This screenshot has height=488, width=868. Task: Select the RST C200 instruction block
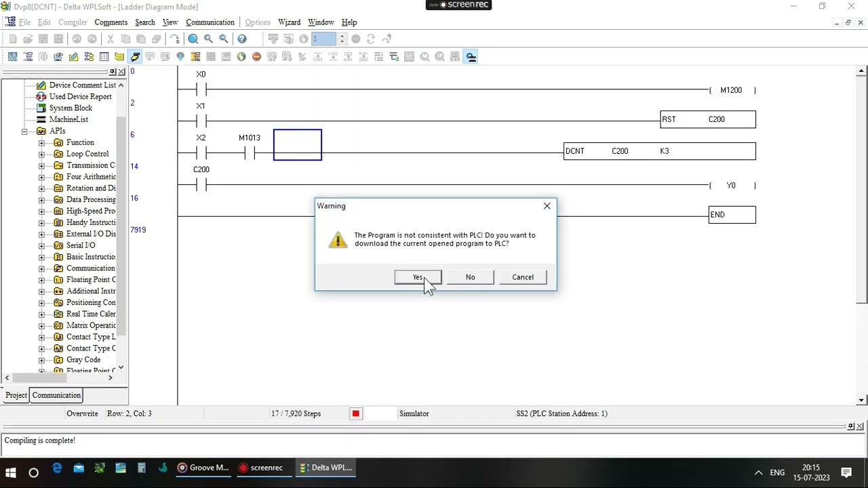[x=708, y=120]
